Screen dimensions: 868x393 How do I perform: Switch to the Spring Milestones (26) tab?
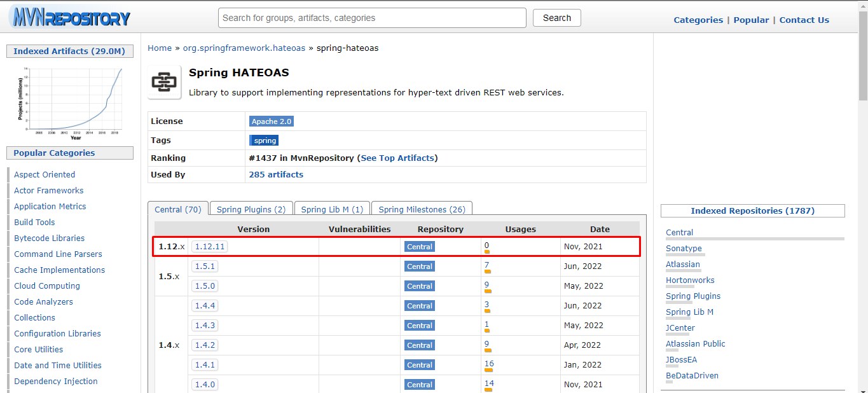coord(422,209)
